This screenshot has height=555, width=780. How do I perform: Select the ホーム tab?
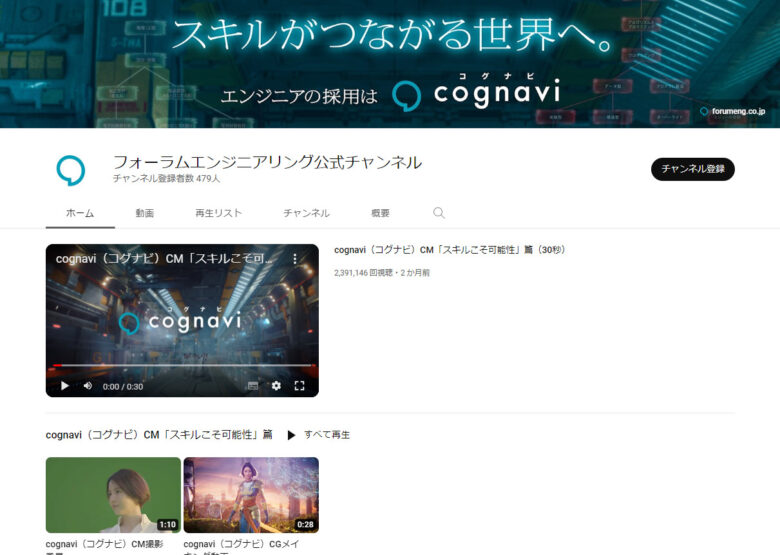pos(80,213)
